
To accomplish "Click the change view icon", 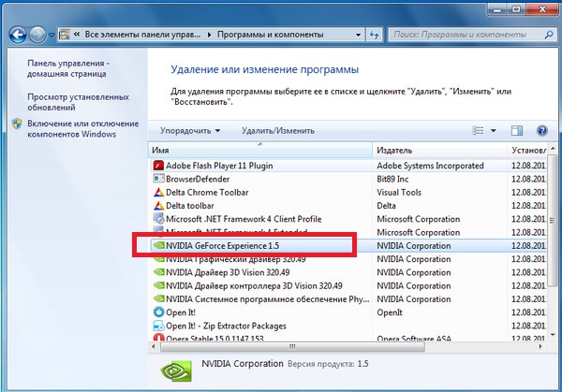I will [x=478, y=131].
